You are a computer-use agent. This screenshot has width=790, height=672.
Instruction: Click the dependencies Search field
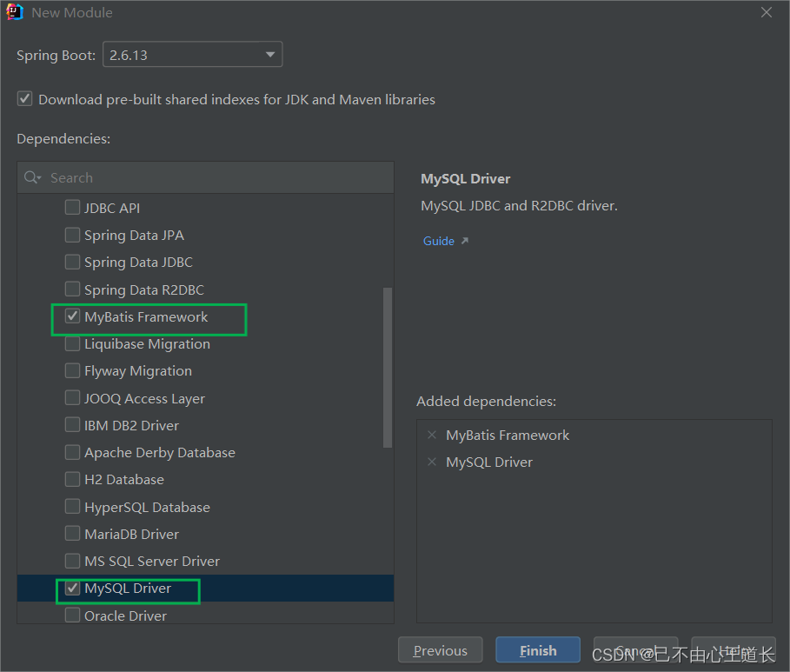point(206,177)
